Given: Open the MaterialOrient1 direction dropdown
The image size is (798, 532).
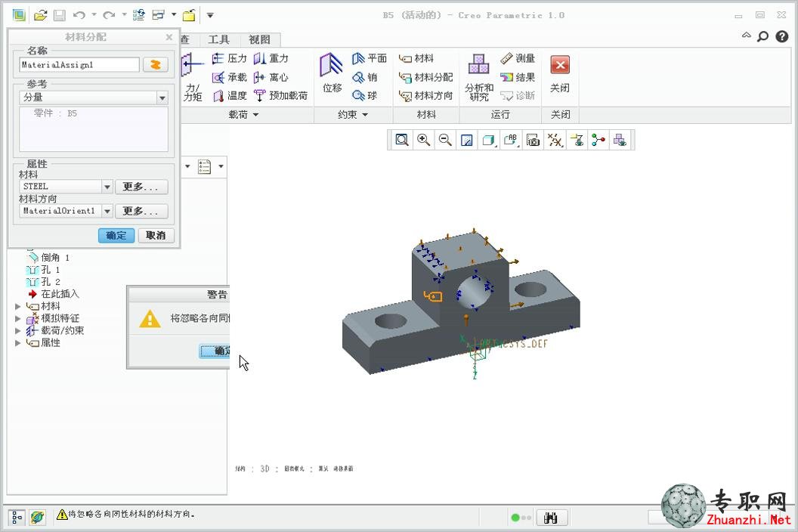Looking at the screenshot, I should click(107, 211).
